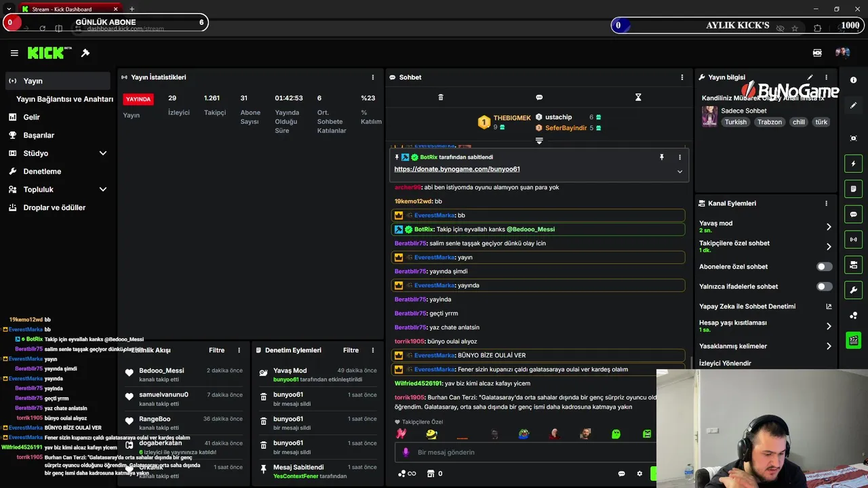This screenshot has height=488, width=868.
Task: Click the Edge profile avatar in header
Action: 842,53
